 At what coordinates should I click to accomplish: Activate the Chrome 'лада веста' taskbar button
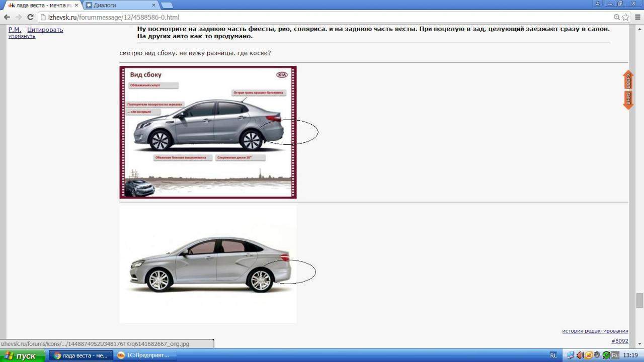tap(81, 355)
